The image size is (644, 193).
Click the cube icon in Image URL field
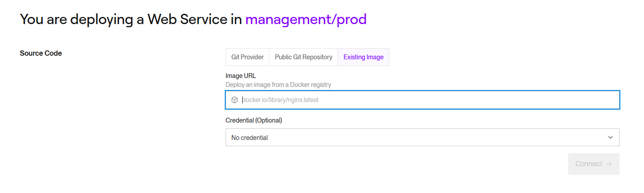[x=235, y=100]
